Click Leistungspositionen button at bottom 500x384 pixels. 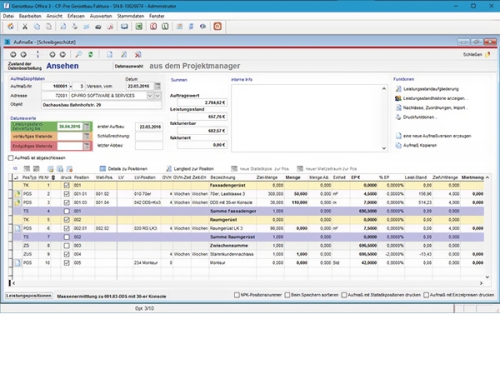pyautogui.click(x=29, y=296)
